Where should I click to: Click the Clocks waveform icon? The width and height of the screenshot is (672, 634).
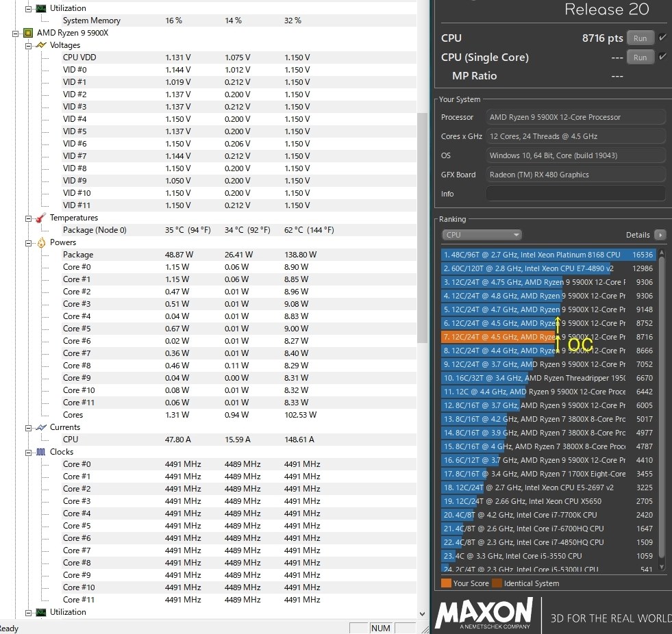41,452
